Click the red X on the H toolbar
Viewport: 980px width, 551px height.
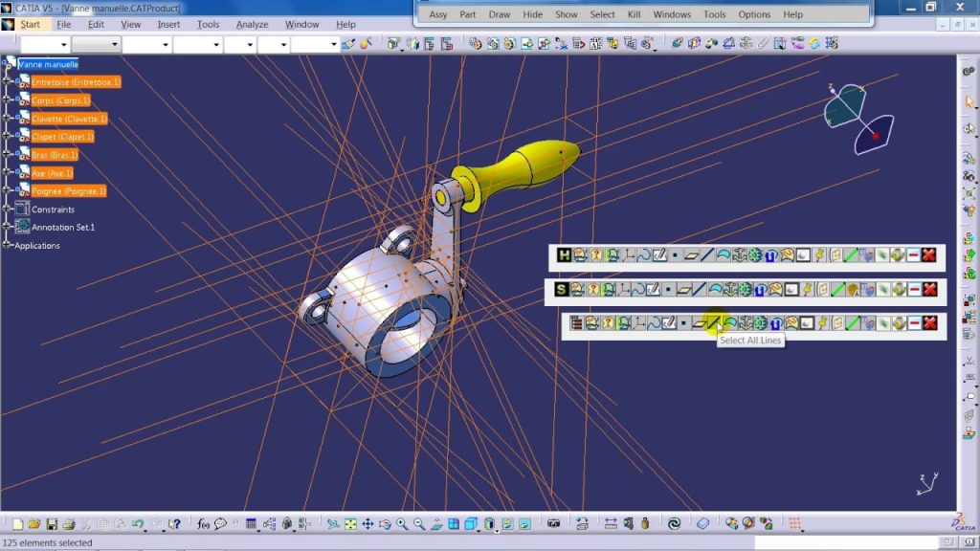928,255
